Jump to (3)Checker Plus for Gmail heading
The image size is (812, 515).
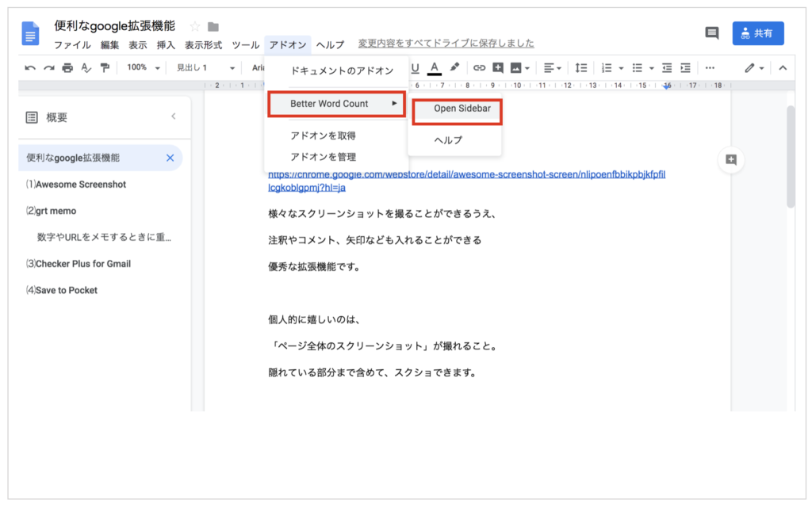click(79, 264)
